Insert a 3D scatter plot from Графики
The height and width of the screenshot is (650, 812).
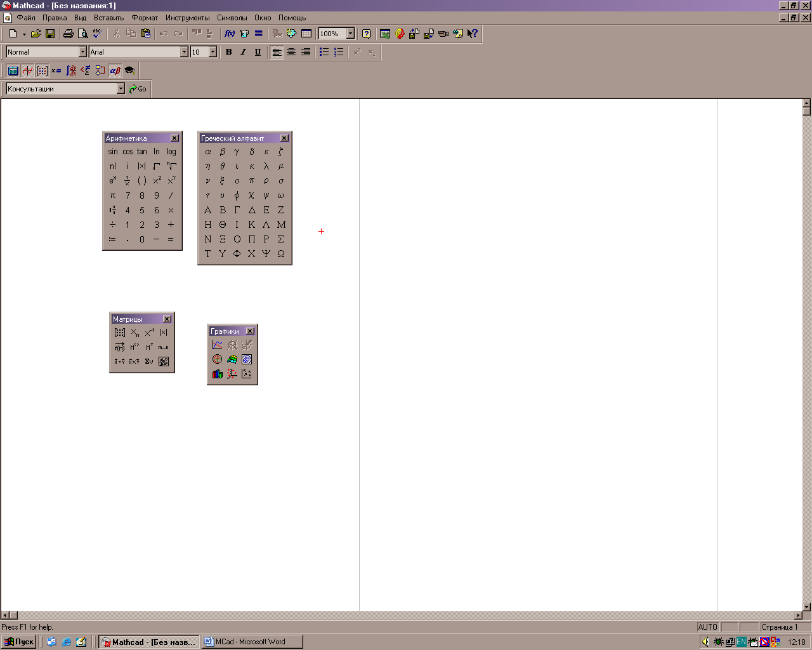[232, 374]
